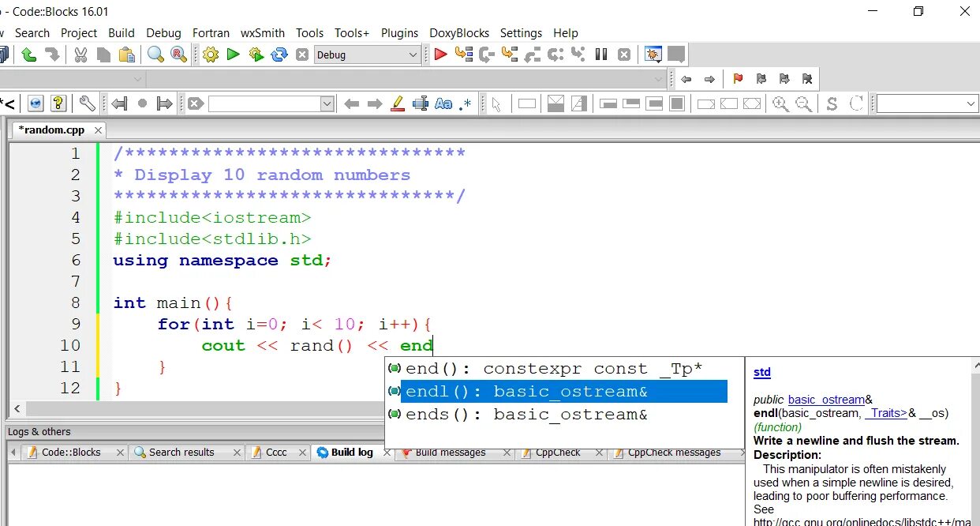Screen dimensions: 980x526
Task: Open the Build menu
Action: coord(122,33)
